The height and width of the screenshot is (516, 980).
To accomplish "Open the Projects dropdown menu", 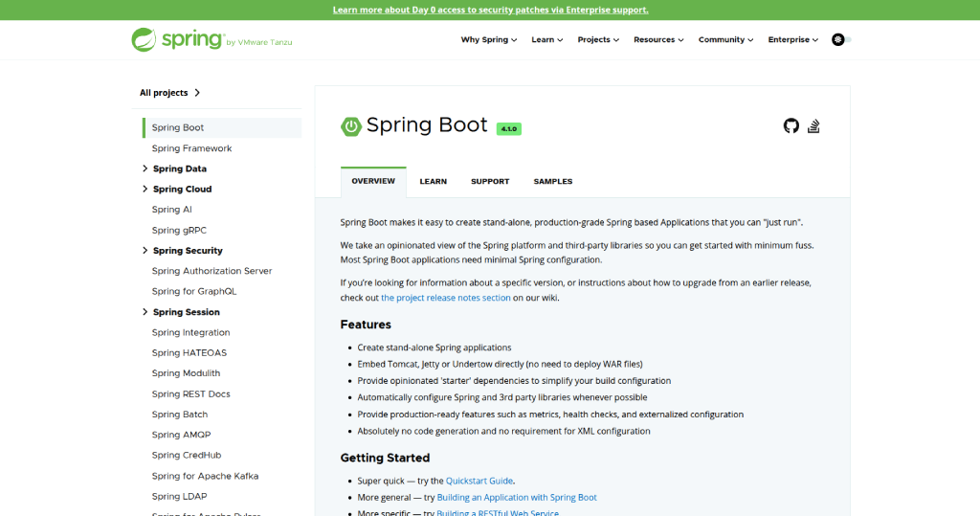I will coord(598,39).
